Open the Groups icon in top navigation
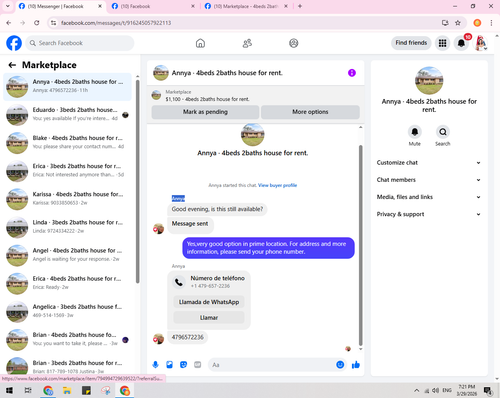 point(294,43)
